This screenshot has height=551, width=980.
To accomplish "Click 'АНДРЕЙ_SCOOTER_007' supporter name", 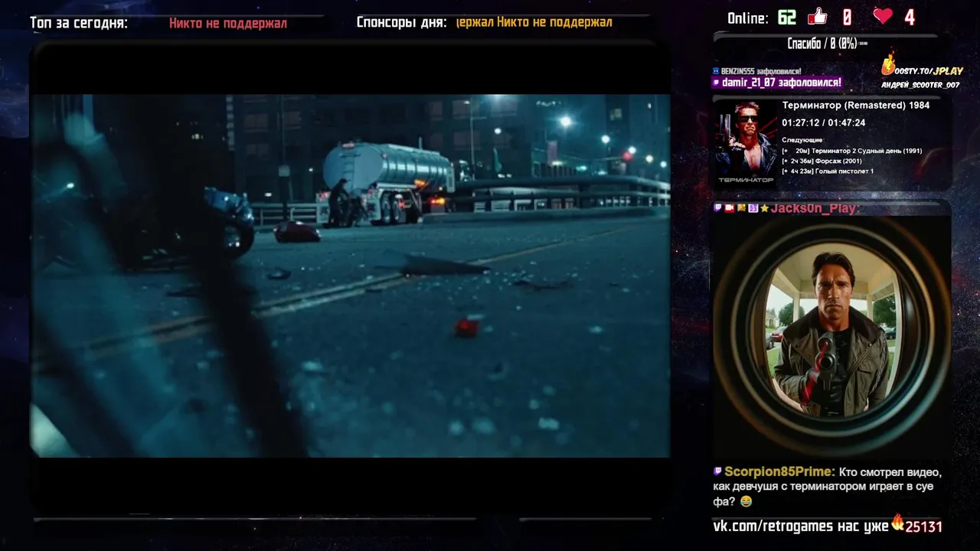I will [920, 85].
